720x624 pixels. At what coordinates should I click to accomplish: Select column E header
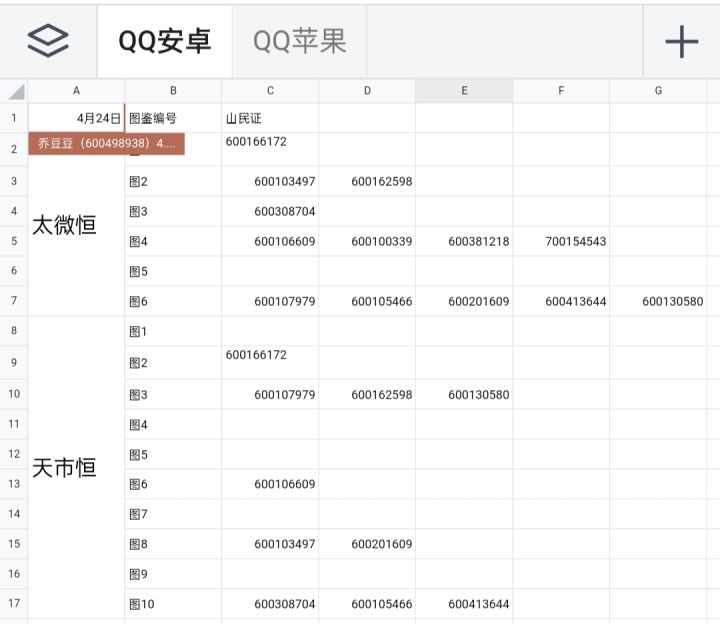point(464,91)
